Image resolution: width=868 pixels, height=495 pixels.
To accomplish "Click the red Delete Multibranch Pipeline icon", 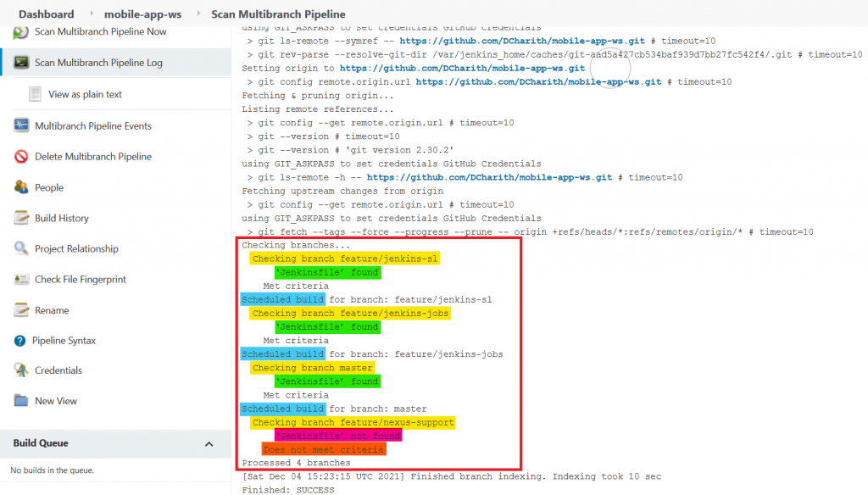I will pos(21,157).
